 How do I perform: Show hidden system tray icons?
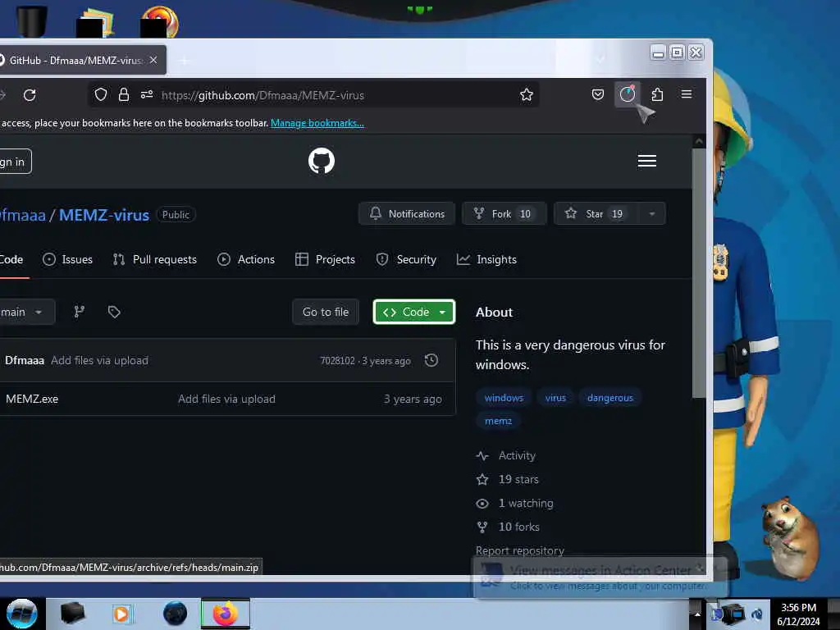pos(697,614)
